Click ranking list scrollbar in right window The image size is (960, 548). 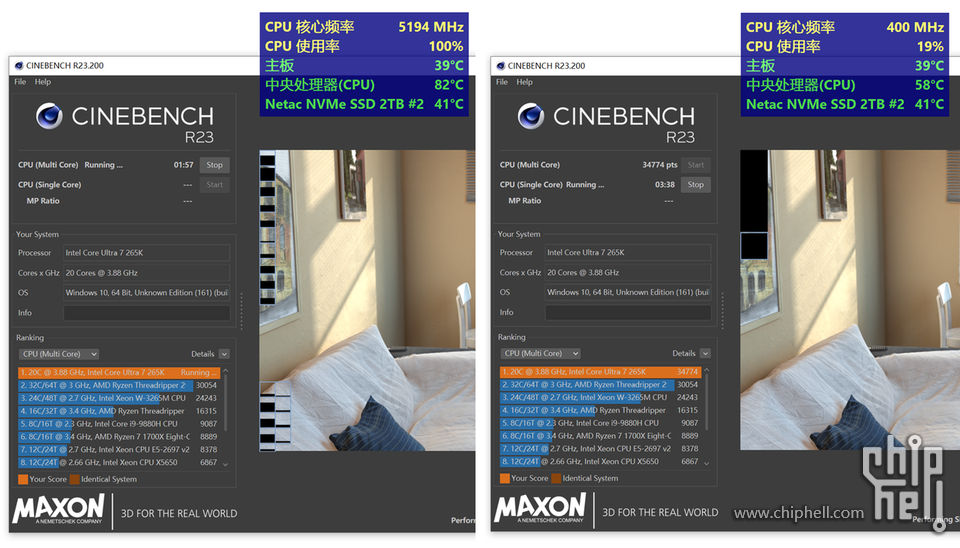707,402
